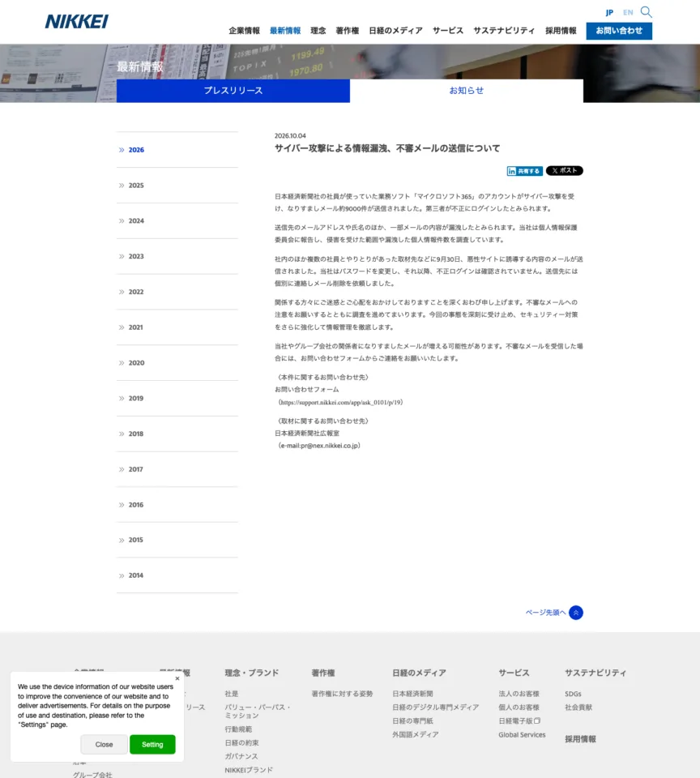Open footer 日経の専門紙 link
The height and width of the screenshot is (778, 700).
[412, 721]
